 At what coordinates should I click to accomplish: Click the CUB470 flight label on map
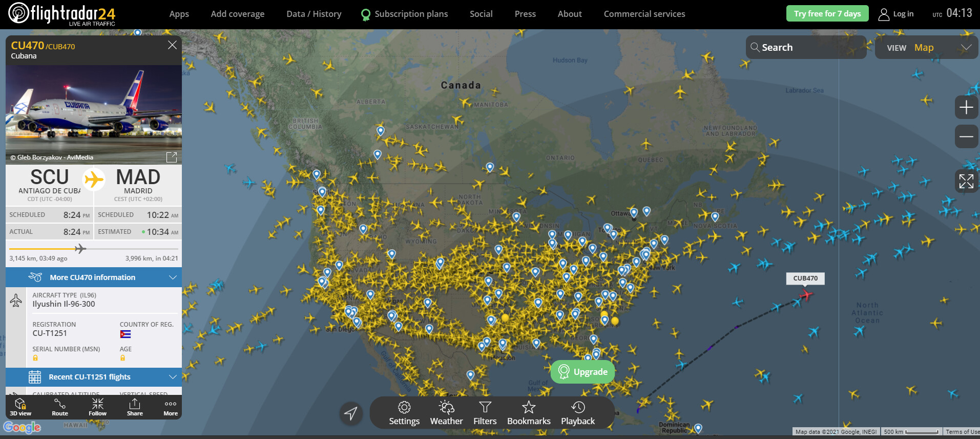805,278
